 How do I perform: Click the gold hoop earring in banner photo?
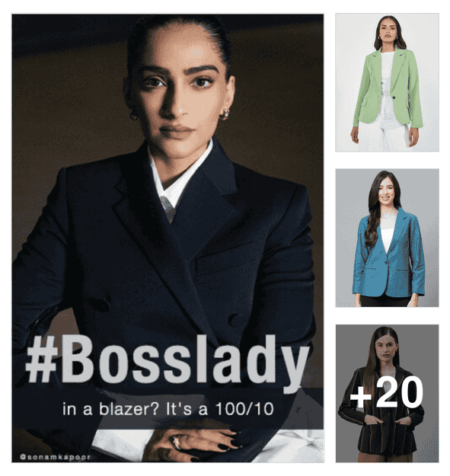(225, 114)
